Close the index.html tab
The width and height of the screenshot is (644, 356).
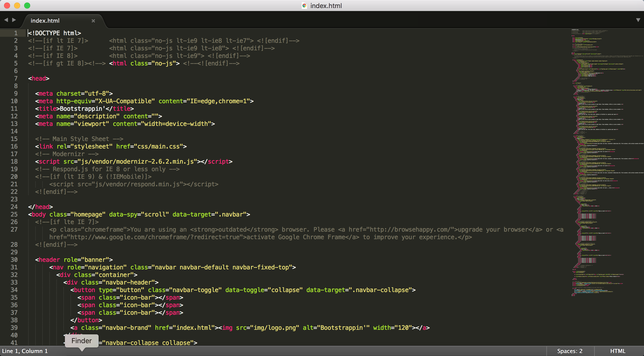pos(93,21)
